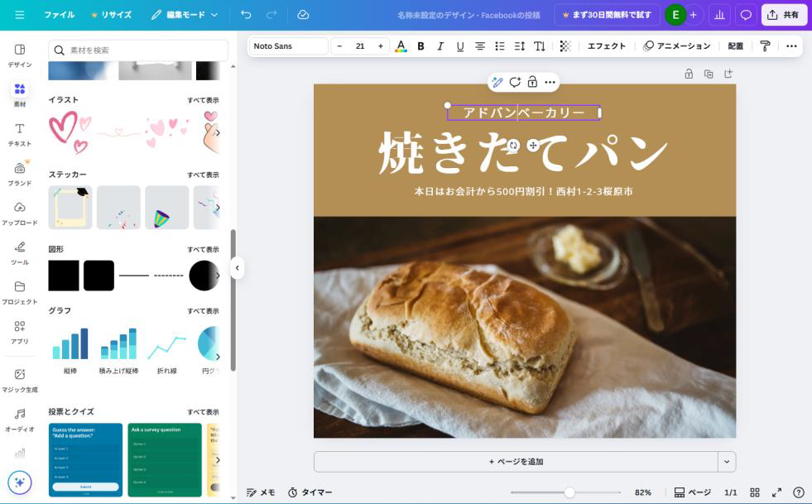The width and height of the screenshot is (812, 504).
Task: Show all 図形 shapes
Action: (203, 249)
